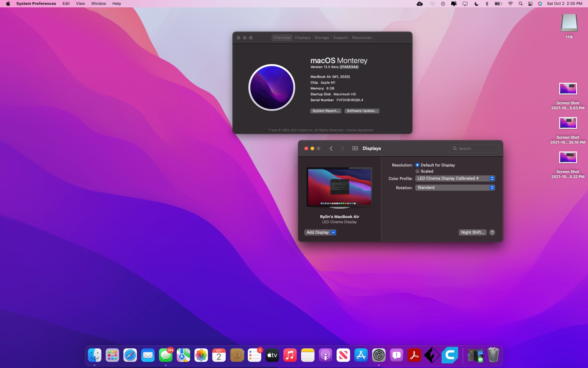Open Night Shift settings

(472, 232)
